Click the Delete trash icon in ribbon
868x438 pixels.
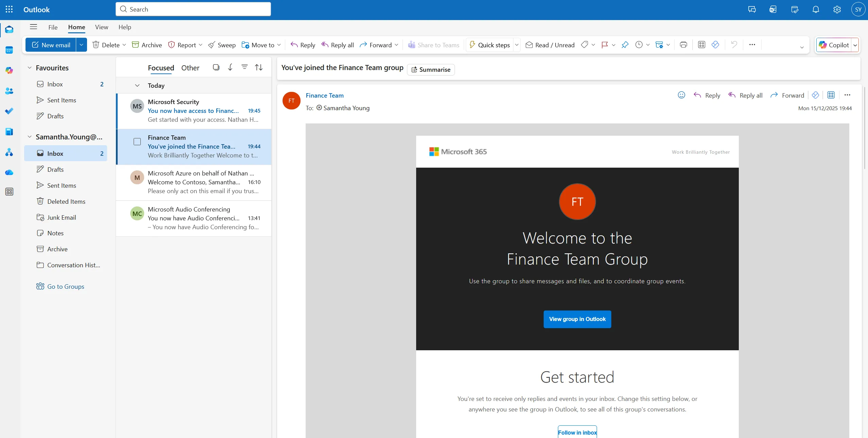tap(96, 45)
